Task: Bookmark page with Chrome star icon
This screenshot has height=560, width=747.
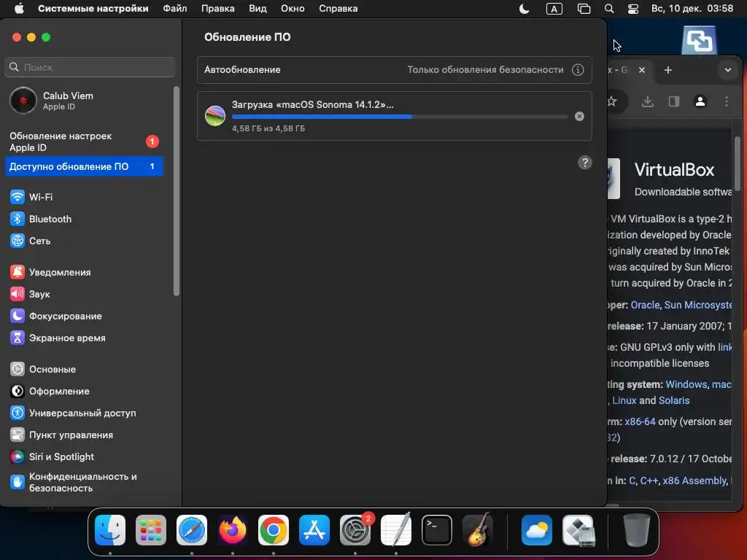Action: point(612,101)
